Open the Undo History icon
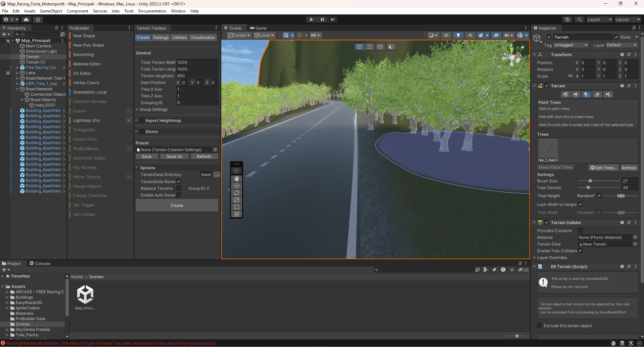The width and height of the screenshot is (644, 347). coord(567,19)
